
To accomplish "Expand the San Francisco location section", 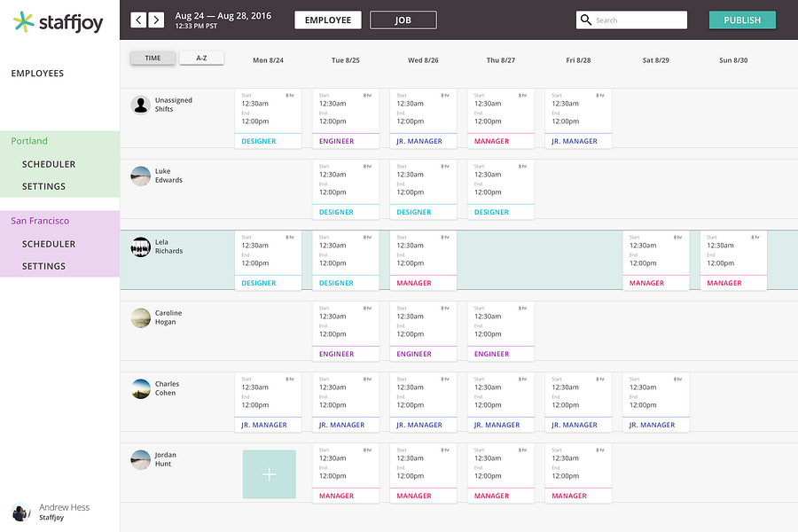I will pyautogui.click(x=40, y=221).
